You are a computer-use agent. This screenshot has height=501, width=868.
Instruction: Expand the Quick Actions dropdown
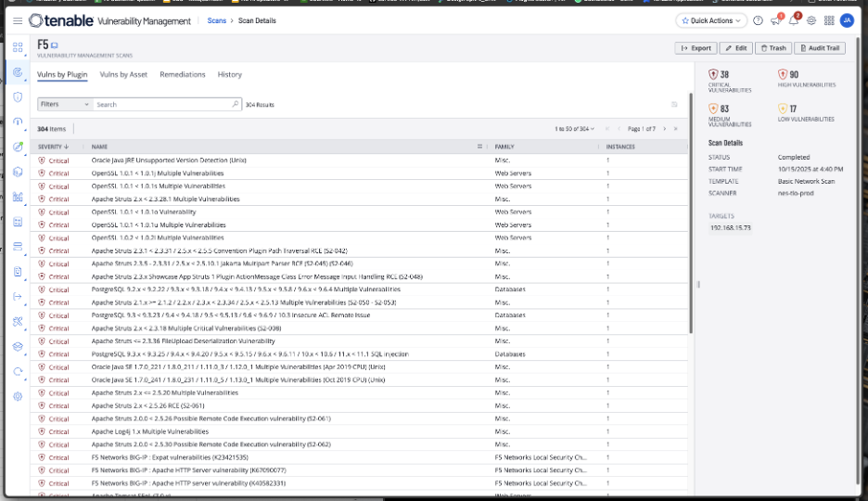711,20
